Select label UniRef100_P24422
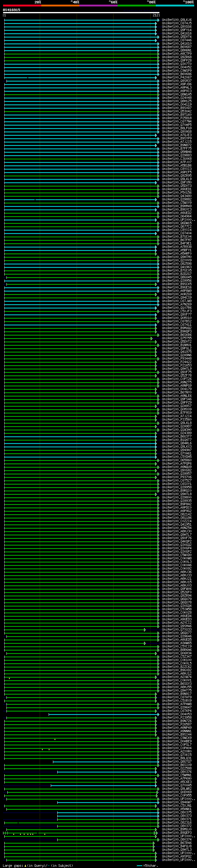Image resolution: width=197 pixels, height=868 pixels. click(x=176, y=361)
